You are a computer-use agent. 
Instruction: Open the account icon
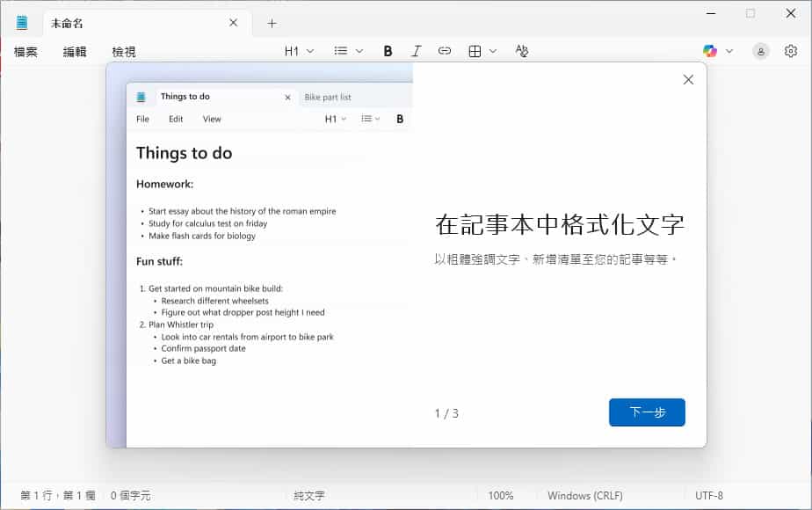(760, 51)
